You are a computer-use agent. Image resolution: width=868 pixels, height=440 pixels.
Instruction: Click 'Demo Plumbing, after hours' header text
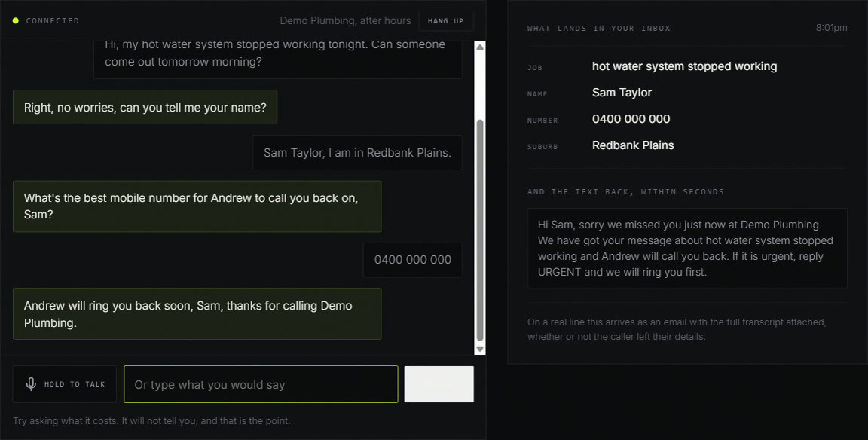point(345,21)
